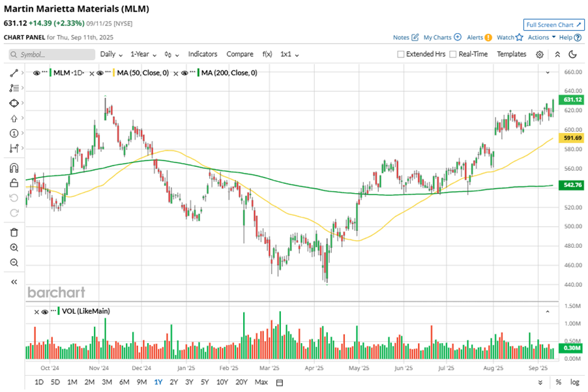Toggle the lock drawings tool

tap(14, 183)
